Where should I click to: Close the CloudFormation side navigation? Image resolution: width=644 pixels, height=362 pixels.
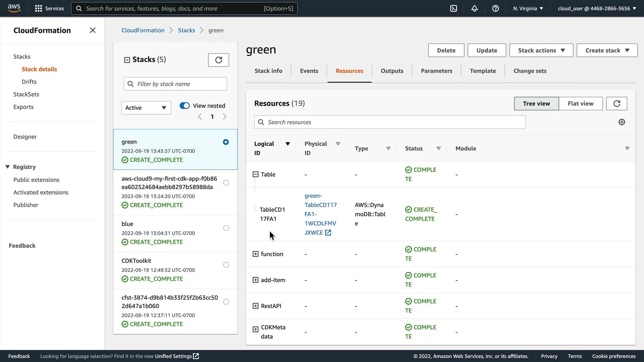[x=93, y=31]
